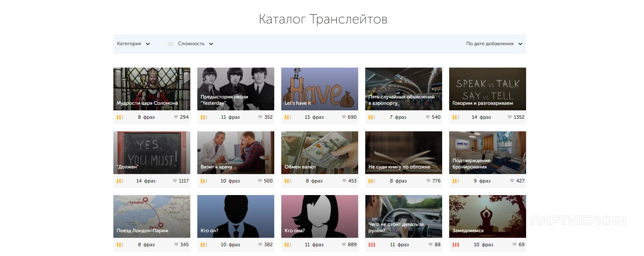The image size is (644, 256).
Task: Click difficulty bars icon under Обмен валют
Action: [288, 181]
